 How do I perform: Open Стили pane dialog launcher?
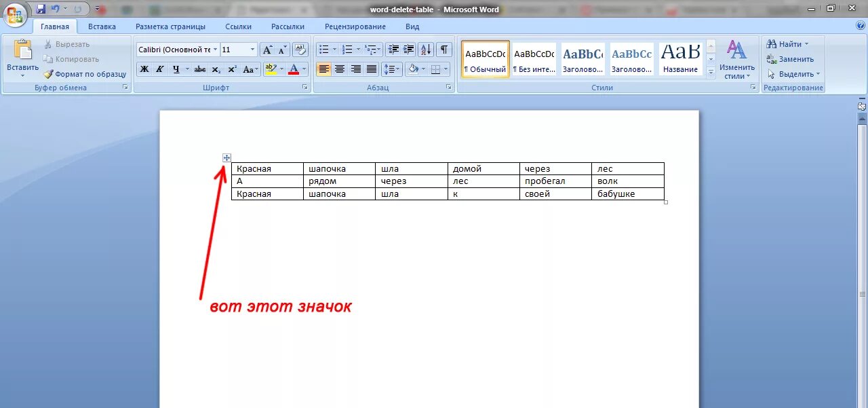pyautogui.click(x=753, y=88)
